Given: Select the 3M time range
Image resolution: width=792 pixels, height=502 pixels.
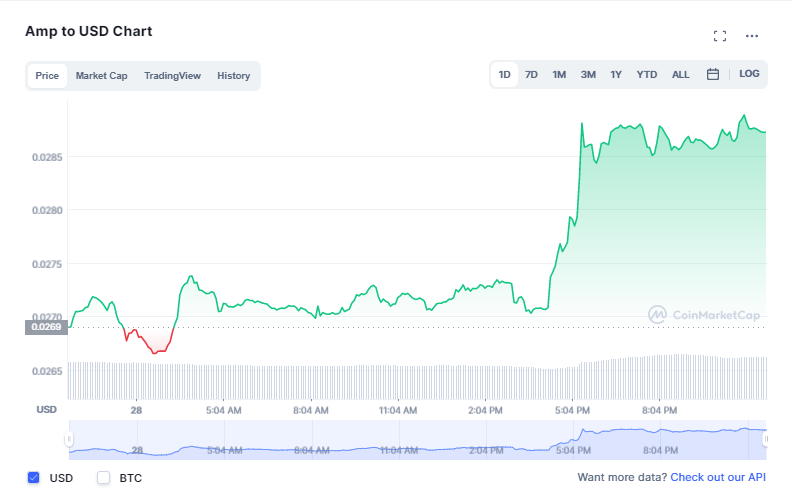Looking at the screenshot, I should (x=588, y=75).
